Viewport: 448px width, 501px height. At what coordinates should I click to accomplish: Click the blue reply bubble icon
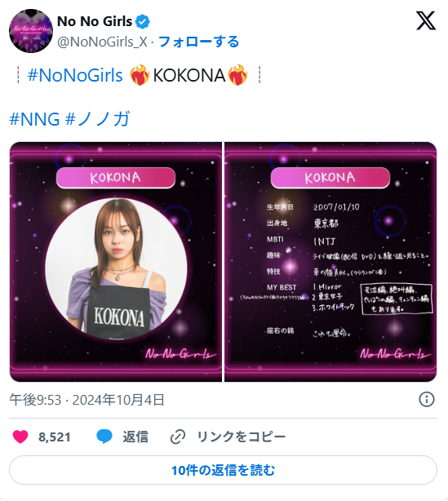coord(104,437)
